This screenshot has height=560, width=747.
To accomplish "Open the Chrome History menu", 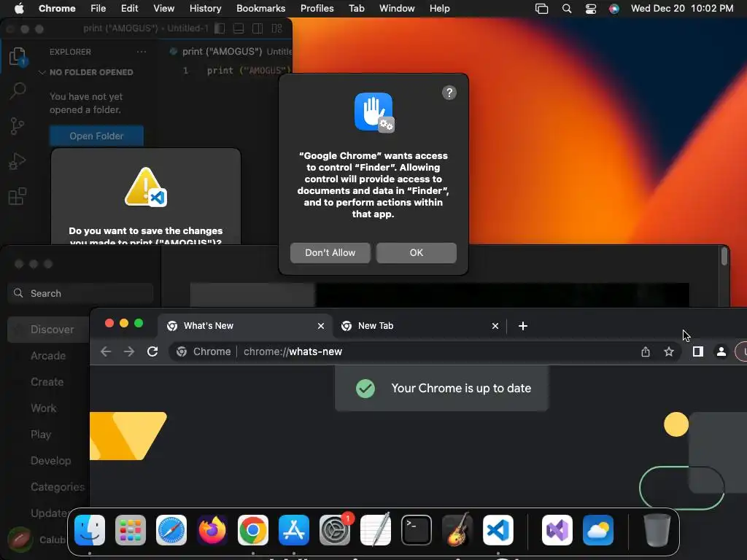I will 205,9.
